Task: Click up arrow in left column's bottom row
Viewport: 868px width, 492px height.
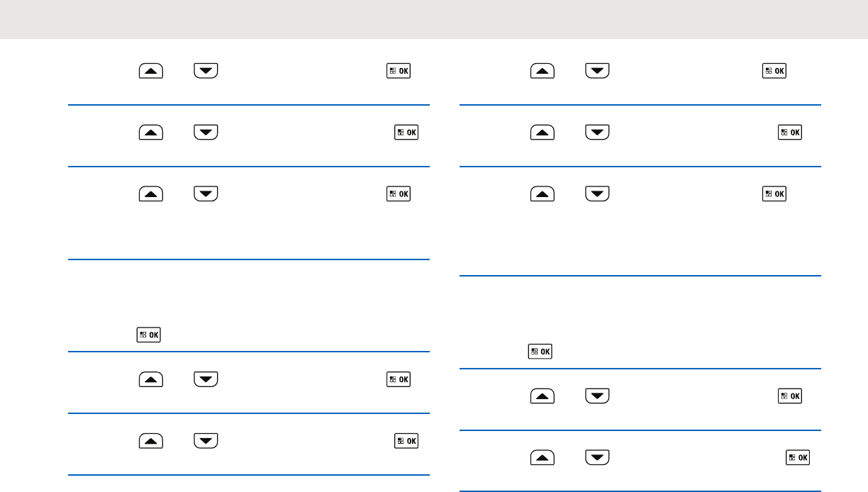Action: click(x=151, y=441)
